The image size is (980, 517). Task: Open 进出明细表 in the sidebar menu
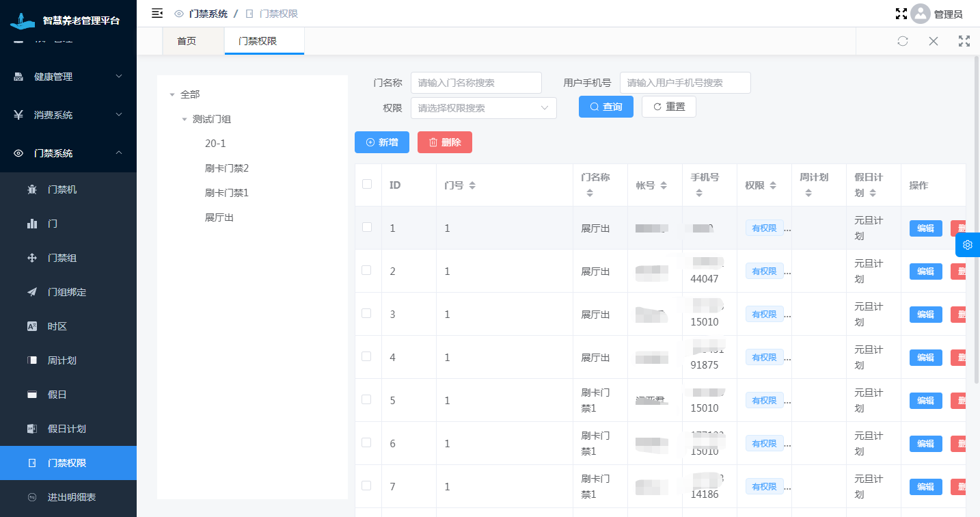[71, 497]
